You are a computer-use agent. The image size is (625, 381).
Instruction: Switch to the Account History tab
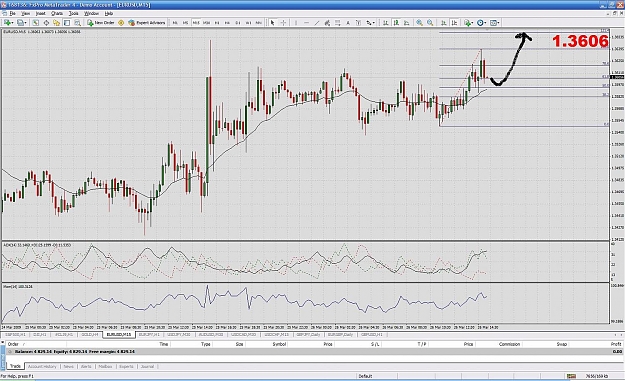[x=42, y=366]
